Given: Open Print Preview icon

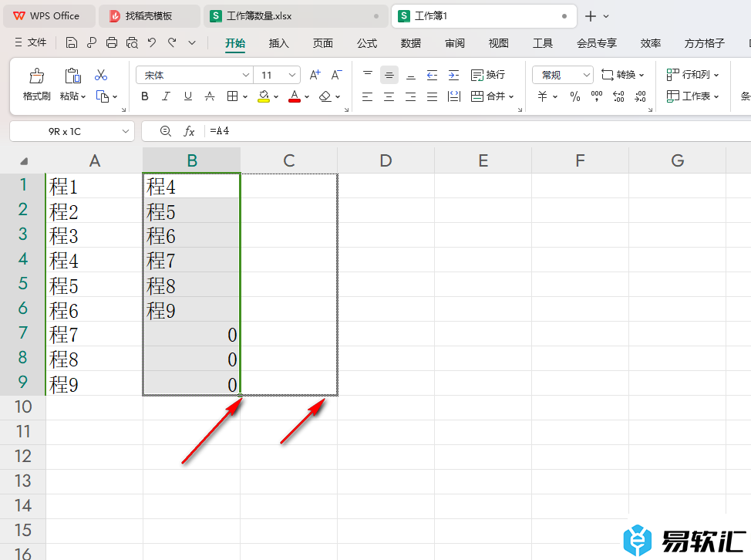Looking at the screenshot, I should [x=132, y=43].
